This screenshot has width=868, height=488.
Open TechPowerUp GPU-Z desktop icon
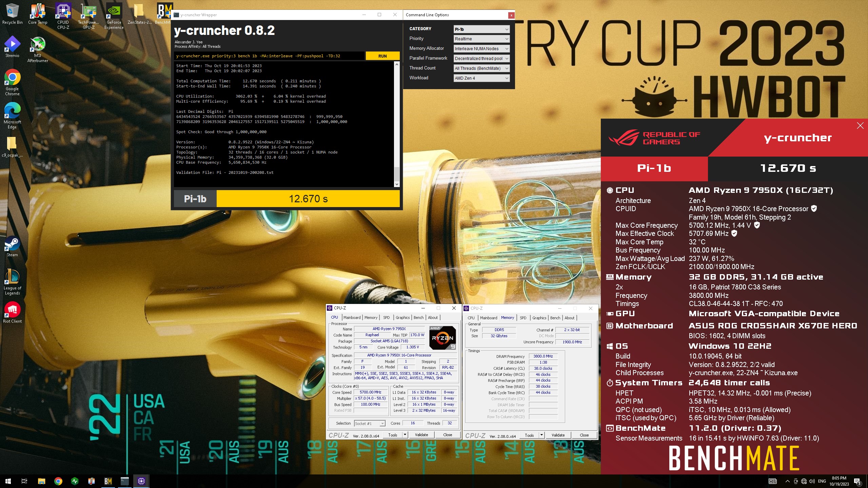[88, 16]
